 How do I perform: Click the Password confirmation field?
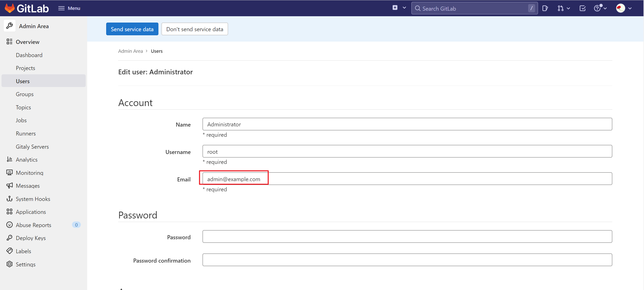[407, 260]
